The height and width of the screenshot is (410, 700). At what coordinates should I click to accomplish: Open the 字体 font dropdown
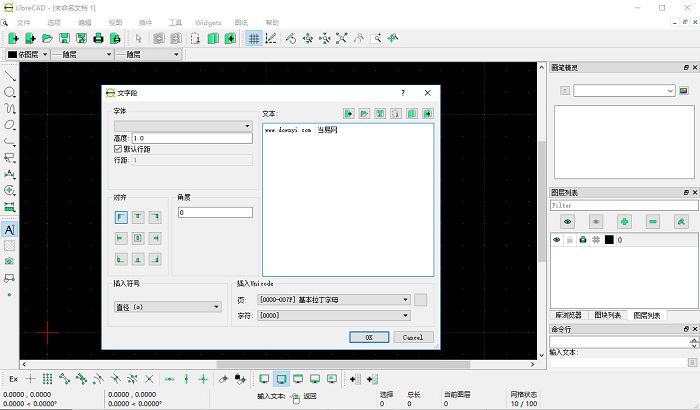pos(183,126)
